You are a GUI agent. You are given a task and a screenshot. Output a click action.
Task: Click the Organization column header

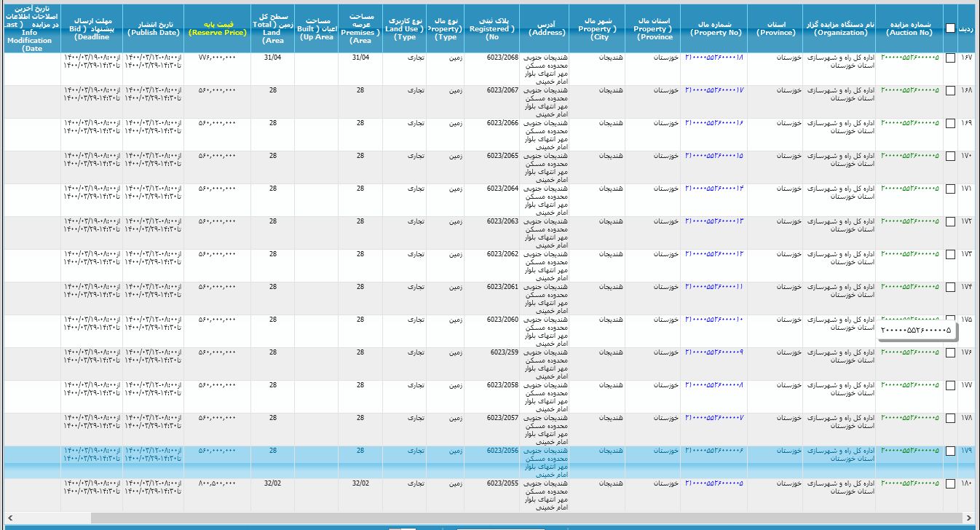tap(841, 28)
